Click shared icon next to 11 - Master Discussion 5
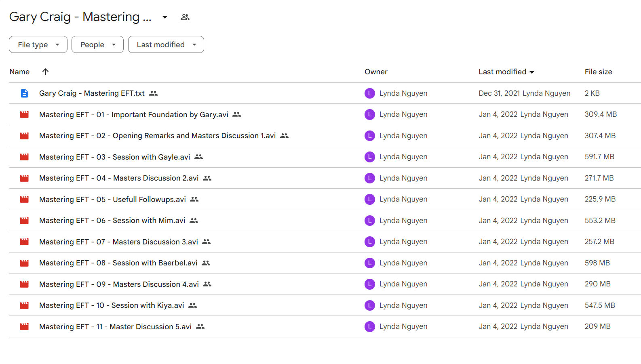Viewport: 641px width, 364px height. tap(200, 326)
